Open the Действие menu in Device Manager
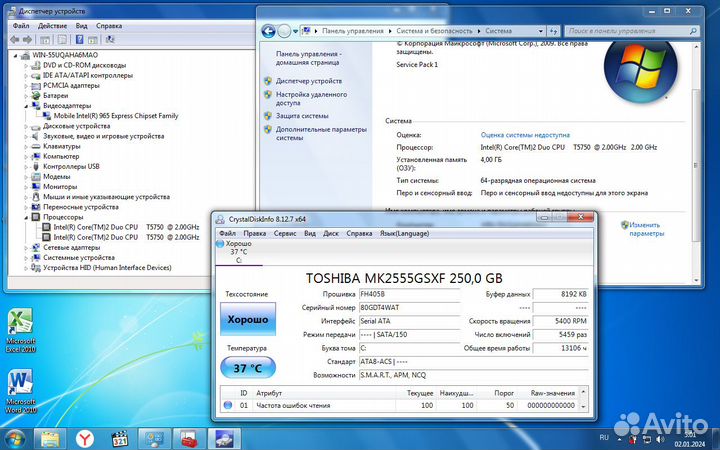720x450 pixels. [52, 26]
